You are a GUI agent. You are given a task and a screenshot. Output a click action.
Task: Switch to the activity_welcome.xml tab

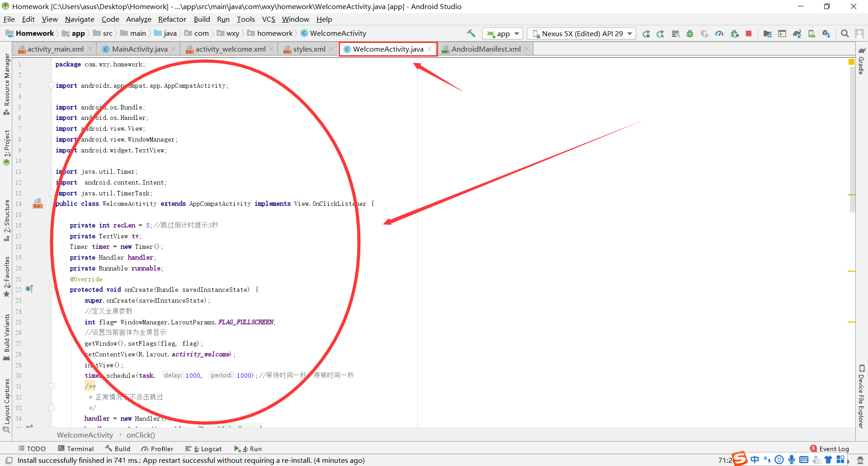(230, 49)
